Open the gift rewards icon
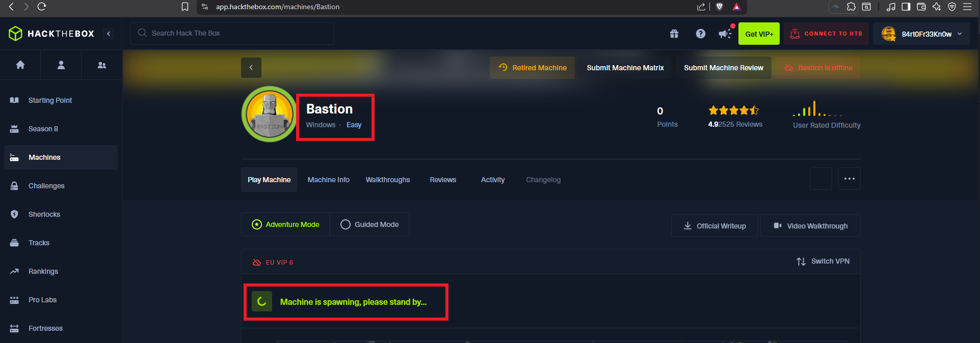The image size is (980, 343). (674, 34)
